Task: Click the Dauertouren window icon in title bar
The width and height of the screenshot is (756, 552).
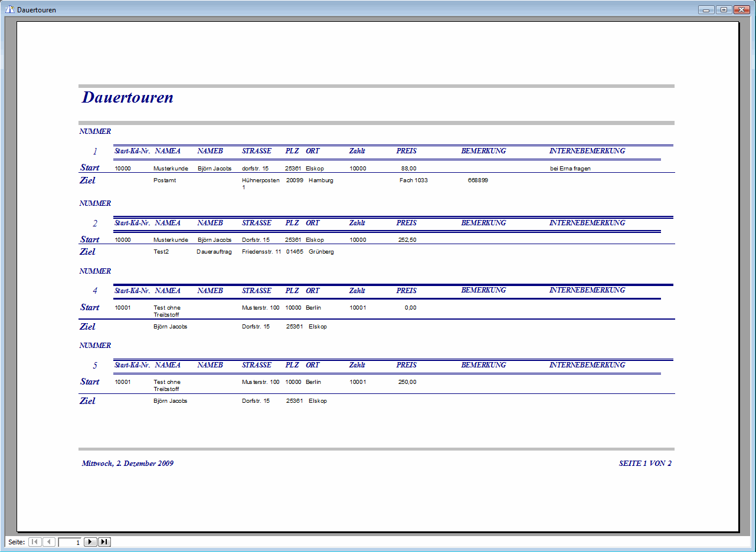Action: (x=9, y=9)
